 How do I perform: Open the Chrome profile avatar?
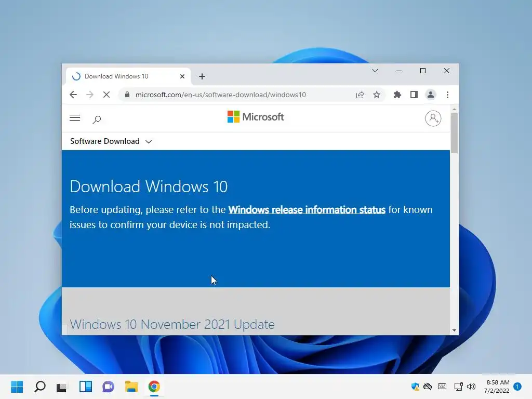coord(431,95)
